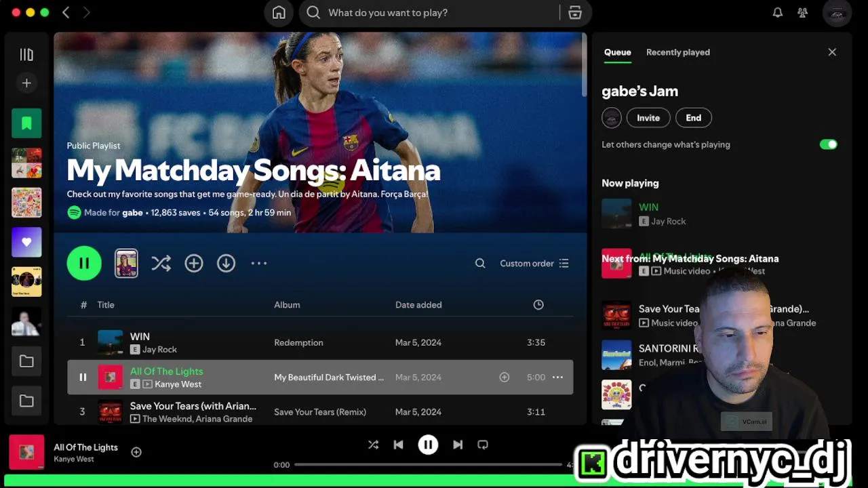
Task: Download the playlist with arrow icon
Action: pyautogui.click(x=226, y=264)
